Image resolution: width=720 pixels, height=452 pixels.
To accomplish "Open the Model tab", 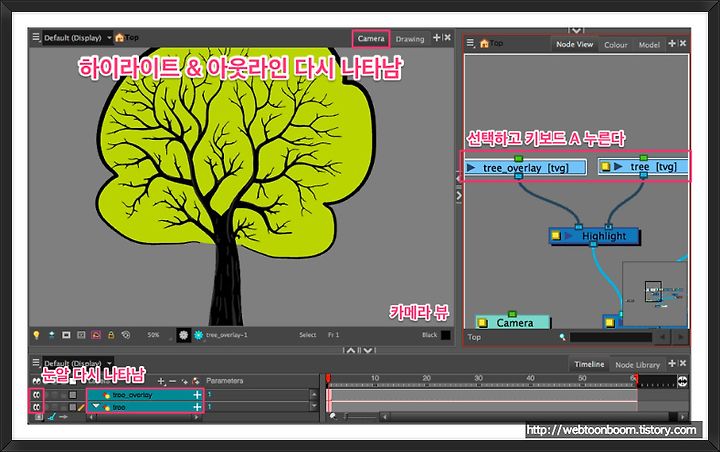I will coord(649,45).
